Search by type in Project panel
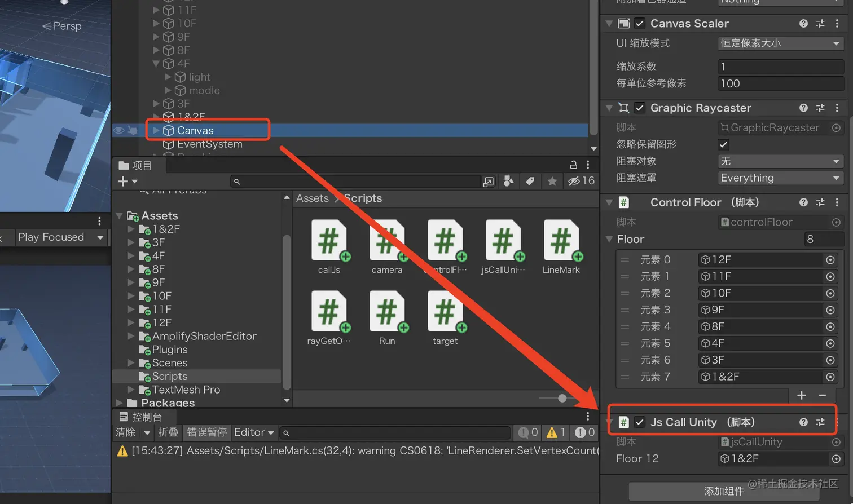This screenshot has height=504, width=853. coord(508,181)
